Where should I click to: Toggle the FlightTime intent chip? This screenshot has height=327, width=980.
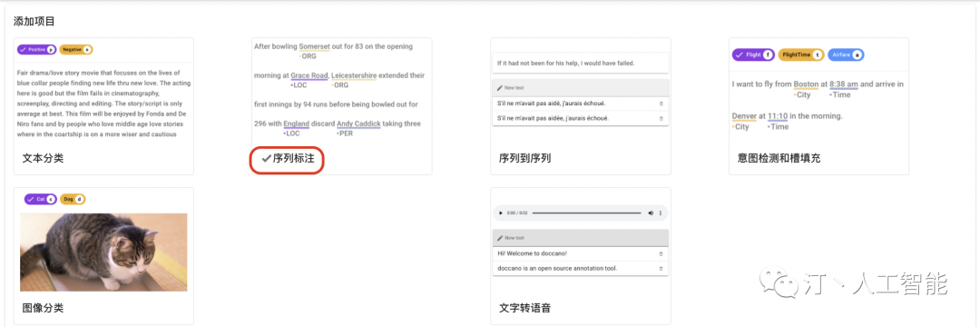pyautogui.click(x=801, y=55)
